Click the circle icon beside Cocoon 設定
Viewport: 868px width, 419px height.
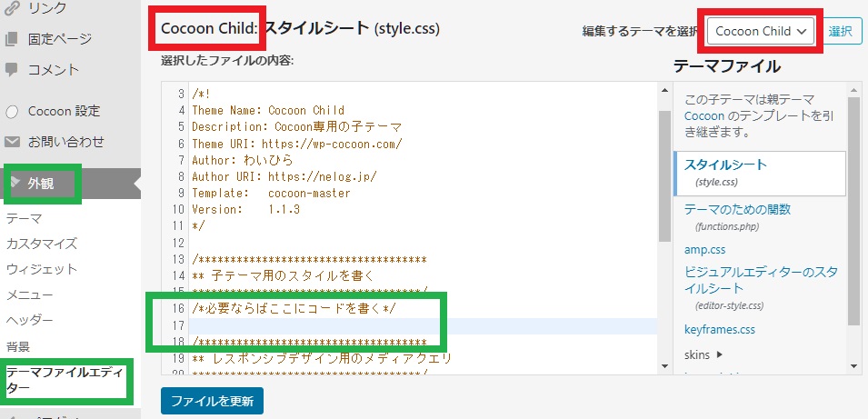tap(12, 112)
